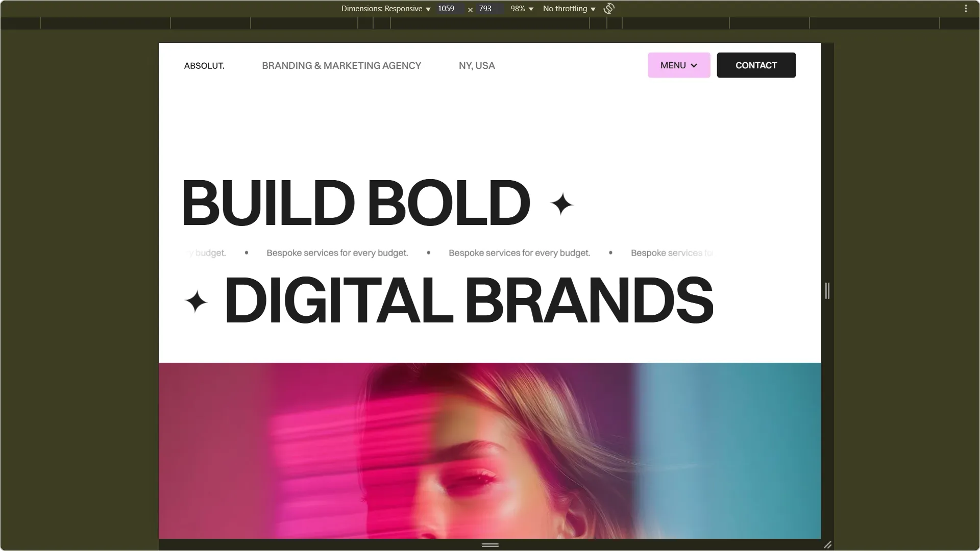980x551 pixels.
Task: Click the hero portrait image
Action: coord(490,450)
